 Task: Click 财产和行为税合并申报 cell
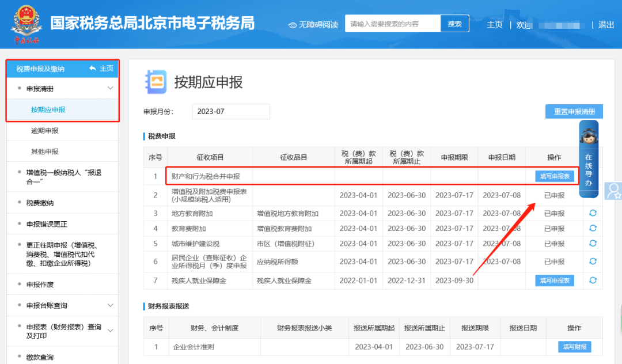(206, 176)
